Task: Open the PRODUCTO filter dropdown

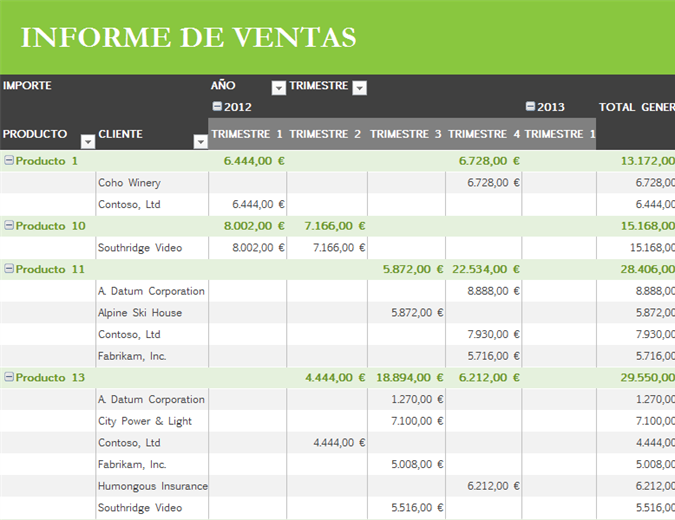Action: tap(87, 141)
